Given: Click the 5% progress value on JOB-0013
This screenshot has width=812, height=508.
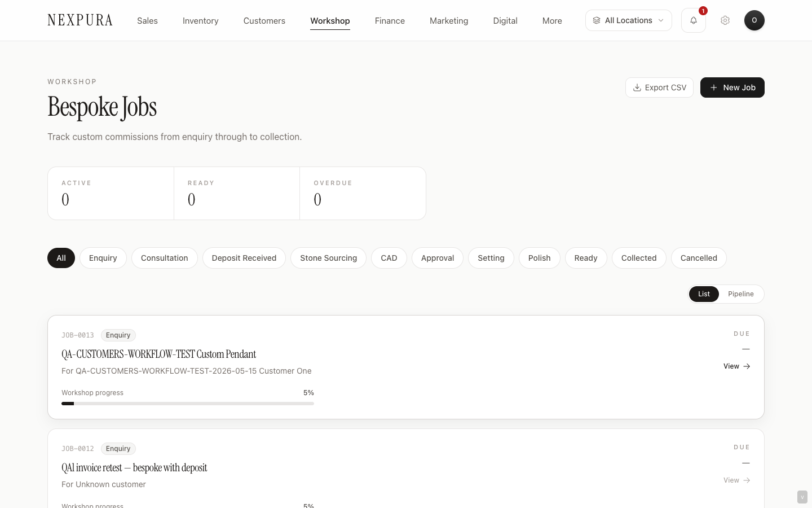Looking at the screenshot, I should (x=308, y=393).
